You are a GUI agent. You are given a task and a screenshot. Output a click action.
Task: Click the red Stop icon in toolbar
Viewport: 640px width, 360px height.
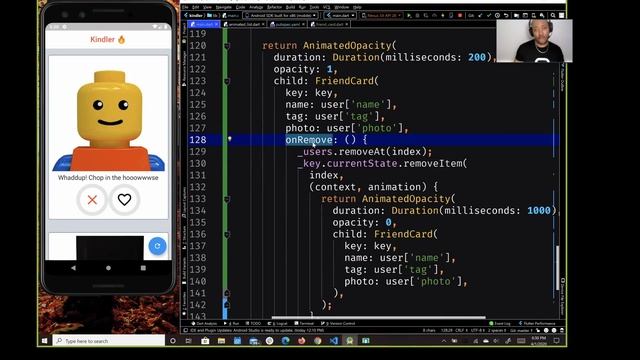click(x=460, y=16)
